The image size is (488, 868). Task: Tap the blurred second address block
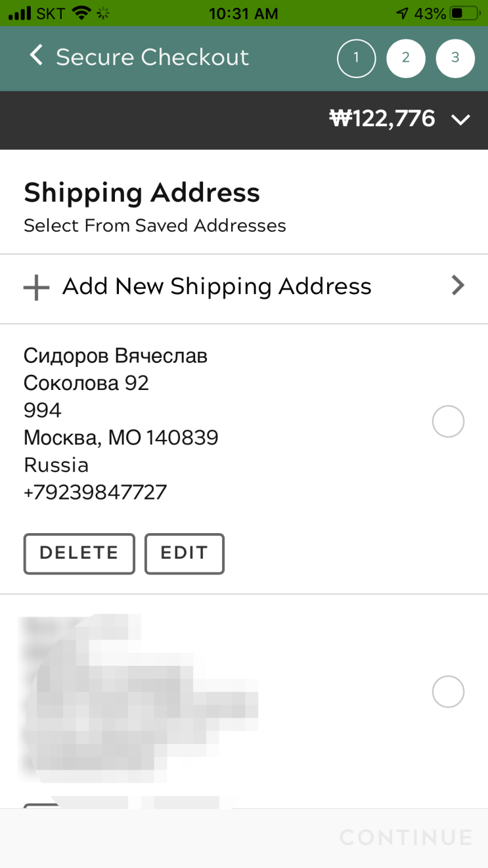pos(141,699)
